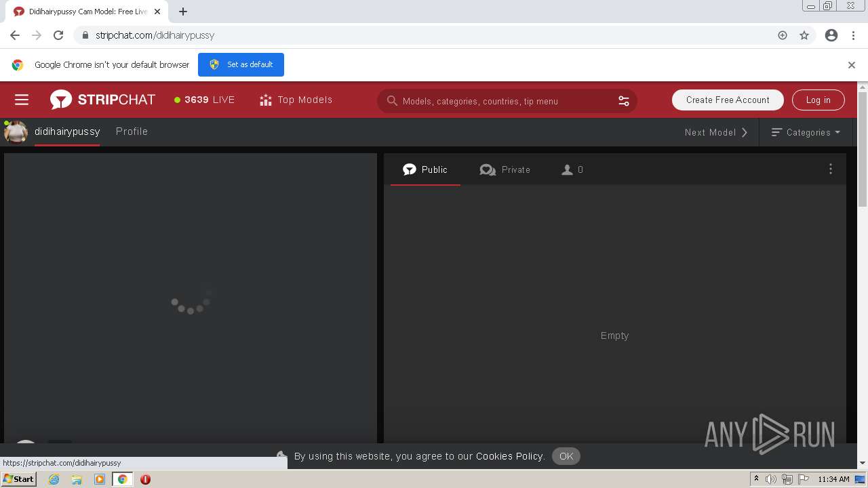Viewport: 868px width, 488px height.
Task: Launch Internet Explorer from taskbar
Action: [x=54, y=479]
